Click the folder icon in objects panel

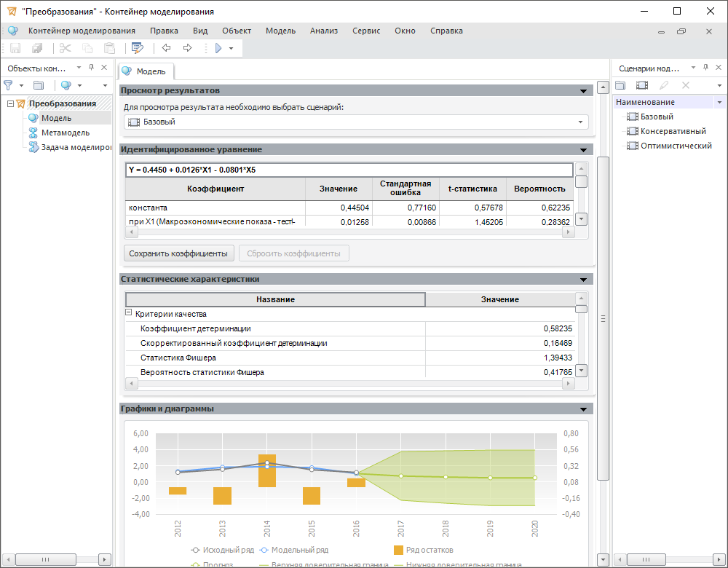point(39,85)
